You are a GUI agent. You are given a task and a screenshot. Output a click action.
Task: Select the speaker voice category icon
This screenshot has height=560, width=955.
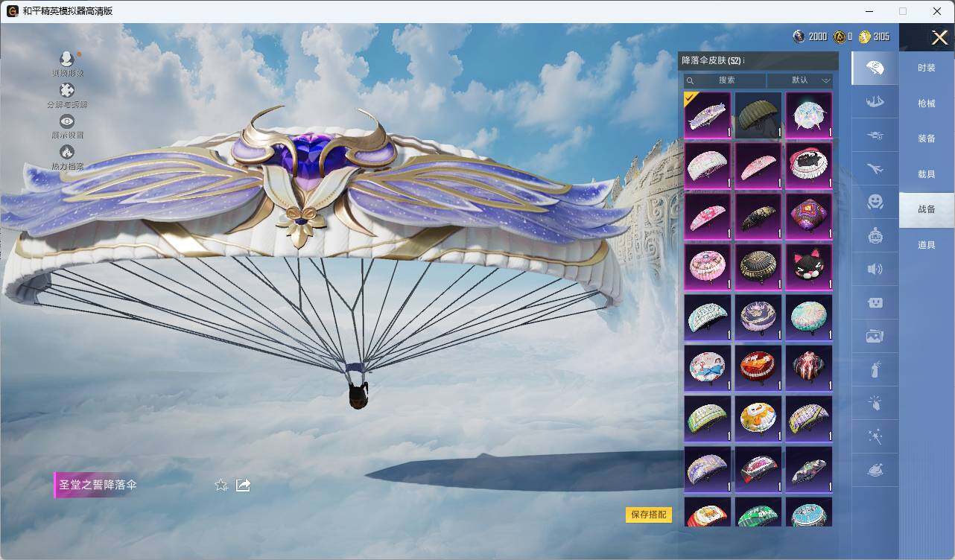(x=875, y=269)
